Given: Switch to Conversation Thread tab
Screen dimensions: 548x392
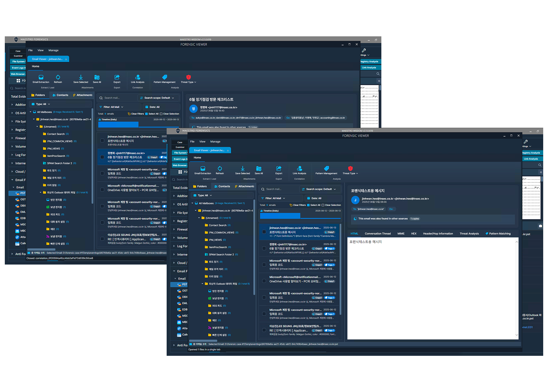Looking at the screenshot, I should [x=378, y=233].
